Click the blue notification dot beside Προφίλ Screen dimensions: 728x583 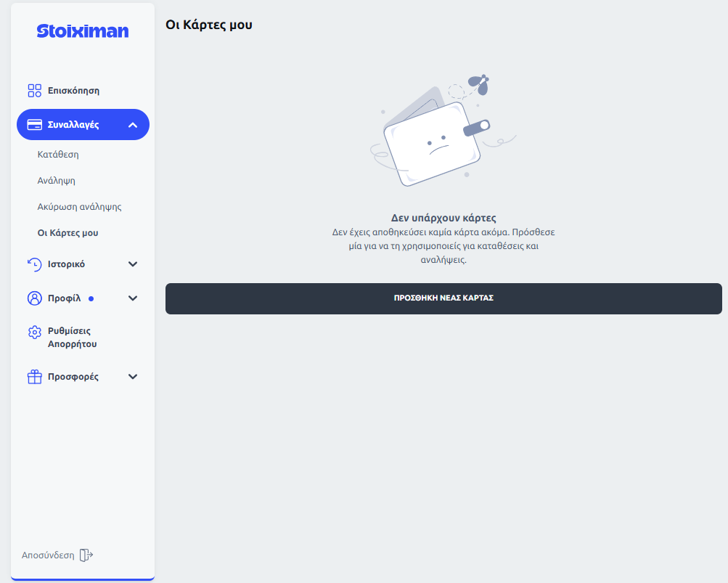pos(91,298)
